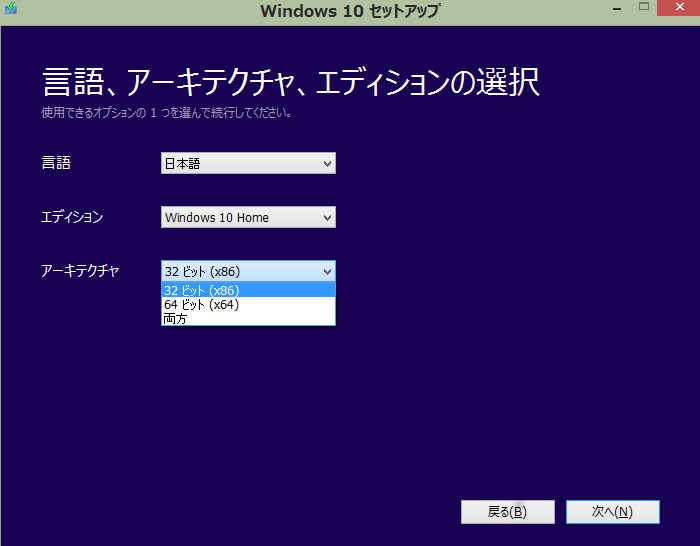
Task: Click the 次へ(N) button
Action: [612, 512]
